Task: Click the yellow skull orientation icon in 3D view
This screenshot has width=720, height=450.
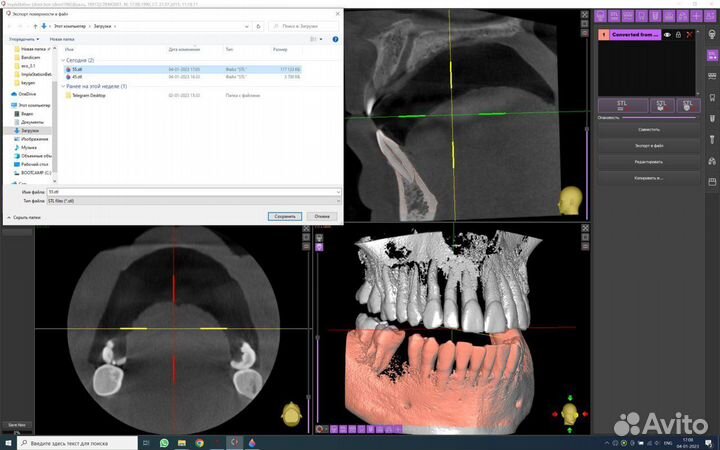Action: (x=570, y=412)
